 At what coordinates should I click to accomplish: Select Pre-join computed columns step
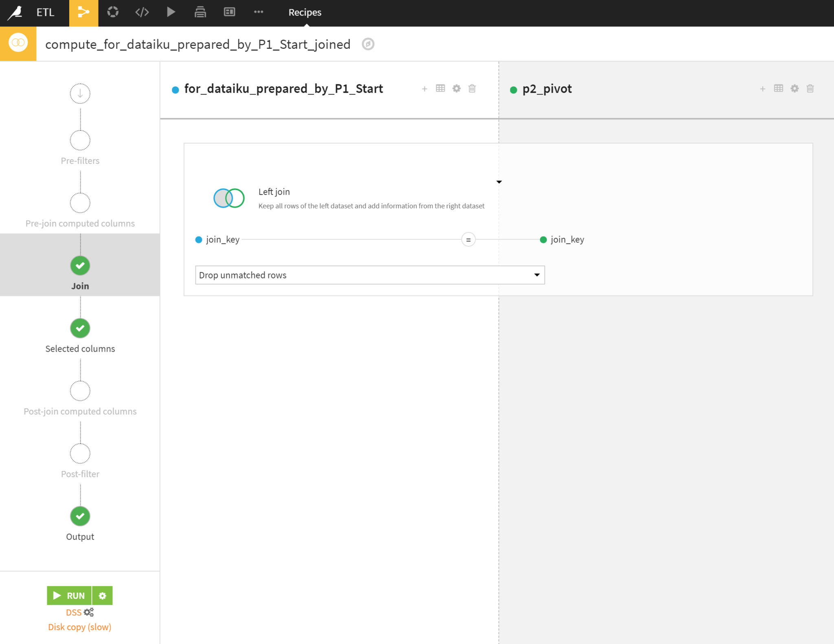point(80,203)
